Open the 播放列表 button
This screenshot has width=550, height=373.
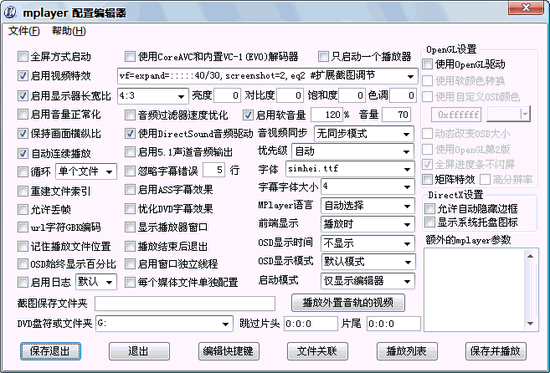click(407, 351)
